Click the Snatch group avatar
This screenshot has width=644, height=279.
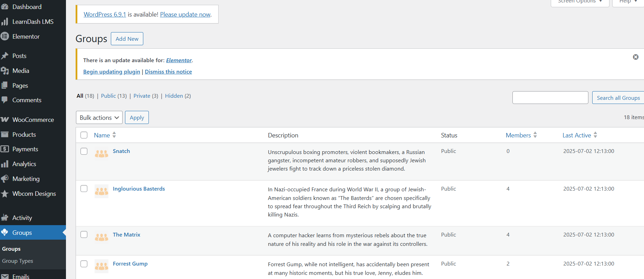coord(102,154)
